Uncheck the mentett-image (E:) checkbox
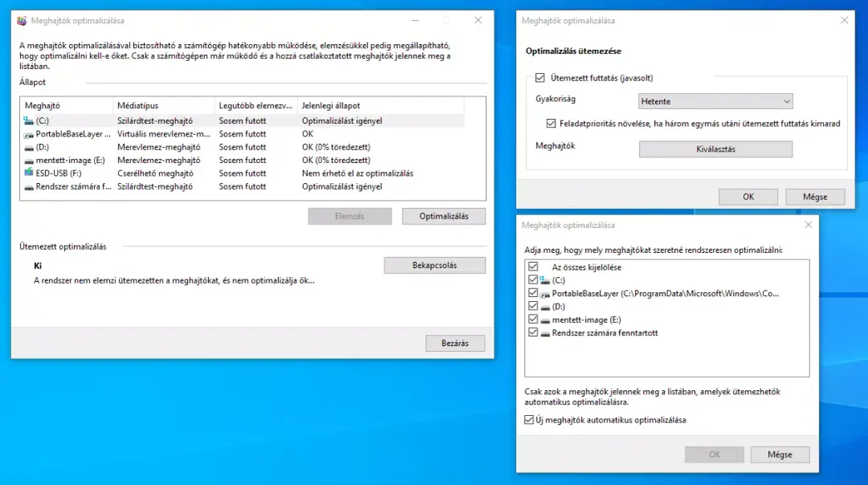Viewport: 868px width, 485px height. pos(533,319)
